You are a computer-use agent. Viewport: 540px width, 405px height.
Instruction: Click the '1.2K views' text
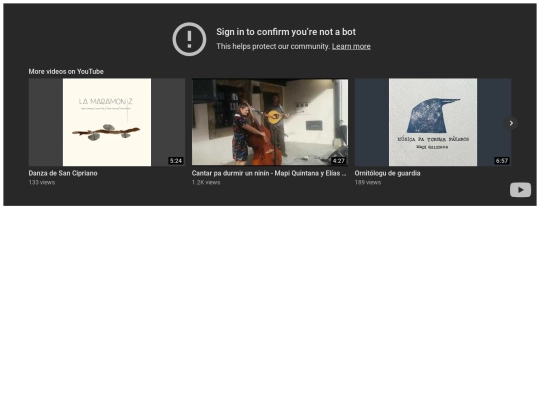click(x=206, y=183)
